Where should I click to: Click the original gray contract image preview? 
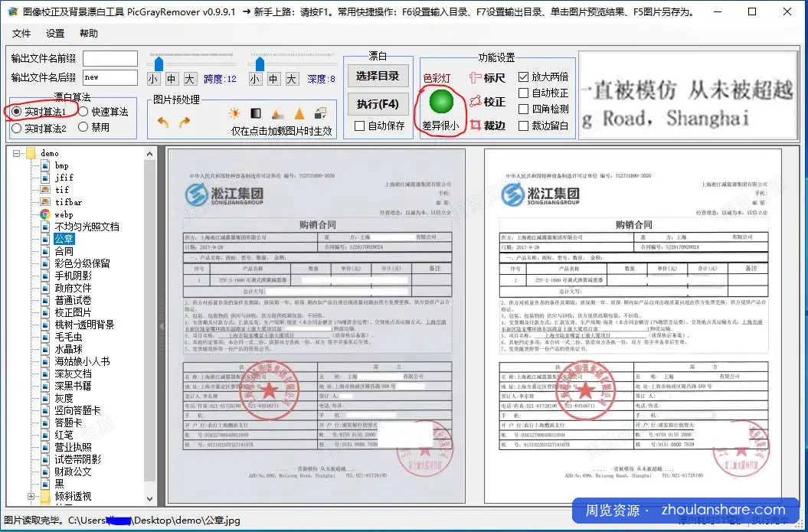(316, 326)
